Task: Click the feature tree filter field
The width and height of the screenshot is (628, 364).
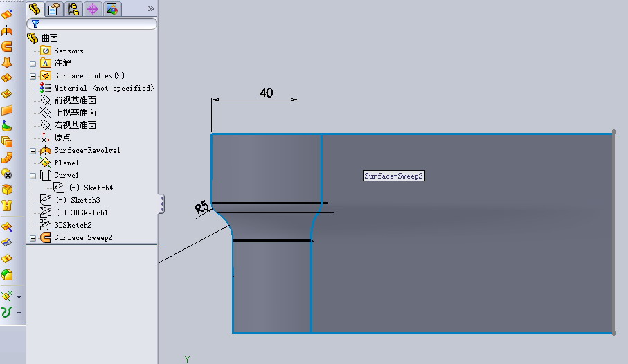Action: [91, 24]
